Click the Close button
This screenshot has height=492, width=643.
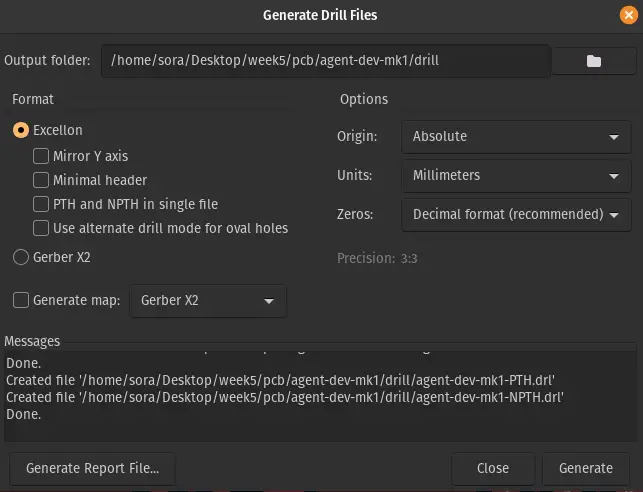pyautogui.click(x=492, y=468)
